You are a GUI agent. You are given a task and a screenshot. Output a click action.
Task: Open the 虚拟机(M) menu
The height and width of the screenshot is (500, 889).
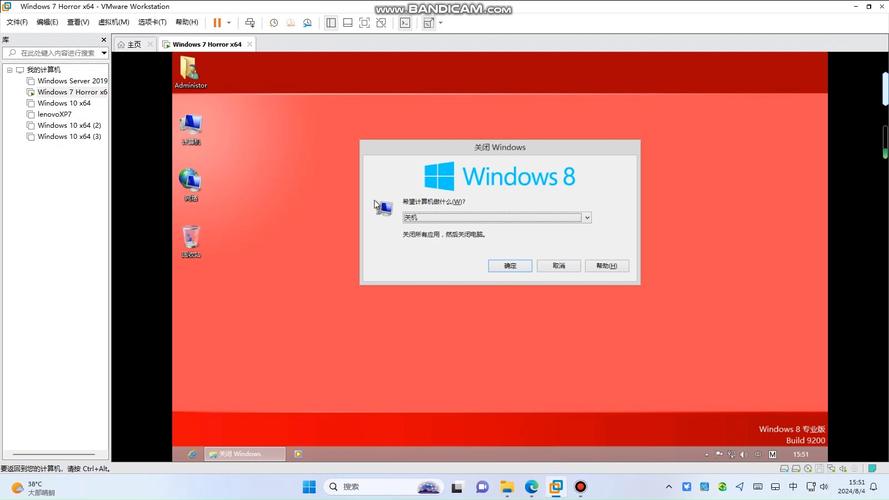pyautogui.click(x=113, y=22)
